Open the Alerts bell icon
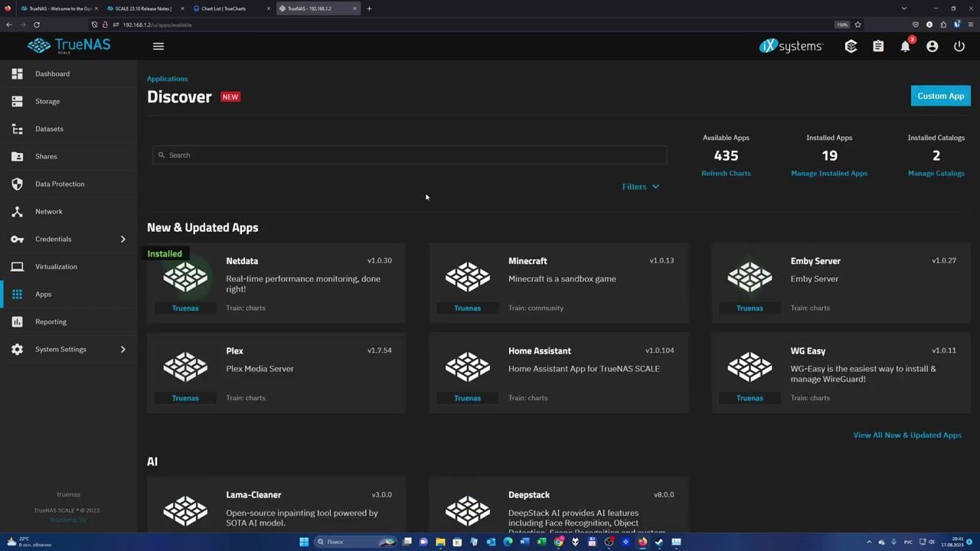This screenshot has width=980, height=551. point(905,47)
